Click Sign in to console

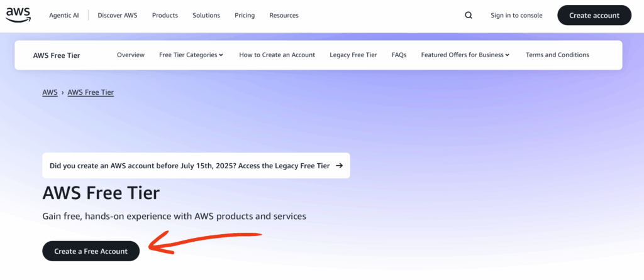[x=516, y=16]
